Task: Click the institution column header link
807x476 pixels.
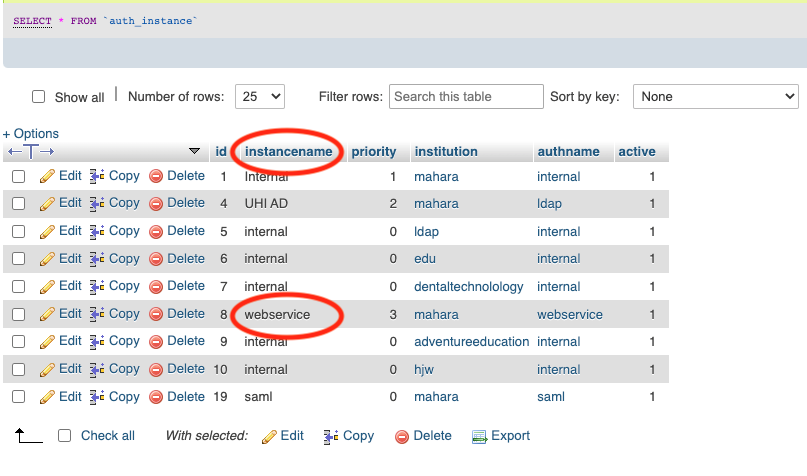Action: (x=446, y=152)
